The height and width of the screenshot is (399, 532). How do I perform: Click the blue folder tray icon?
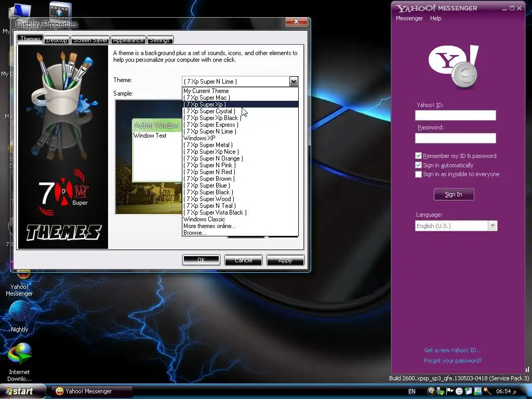(469, 391)
